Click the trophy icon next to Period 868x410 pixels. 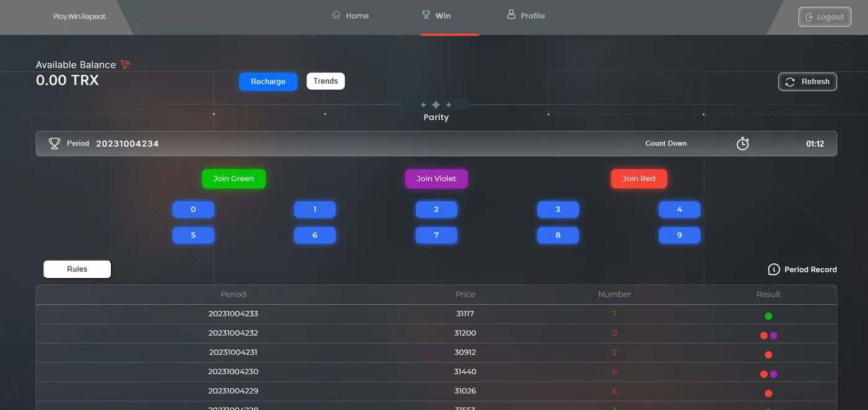pos(55,143)
